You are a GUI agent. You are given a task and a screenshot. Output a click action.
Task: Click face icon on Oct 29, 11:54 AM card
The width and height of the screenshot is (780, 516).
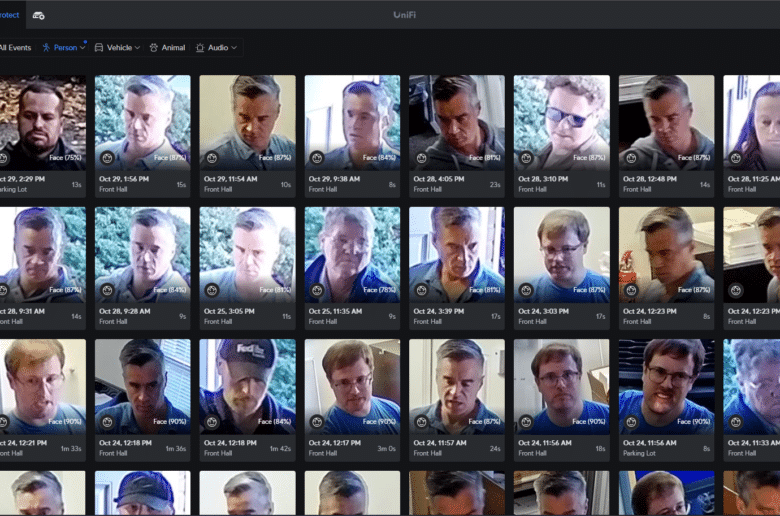coord(212,158)
